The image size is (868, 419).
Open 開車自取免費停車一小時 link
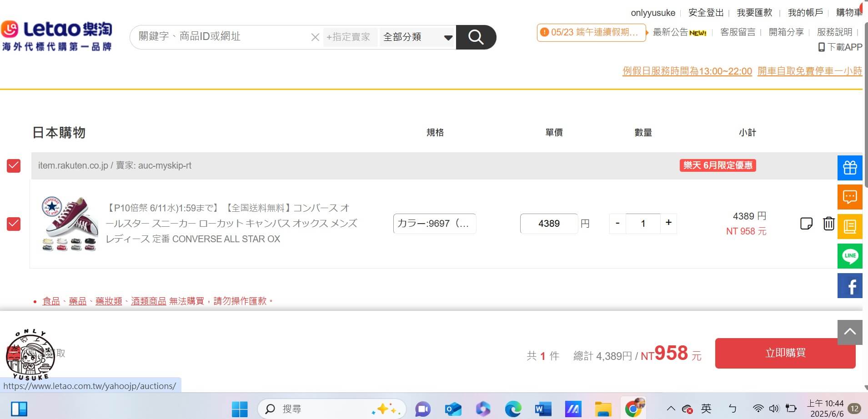point(810,71)
